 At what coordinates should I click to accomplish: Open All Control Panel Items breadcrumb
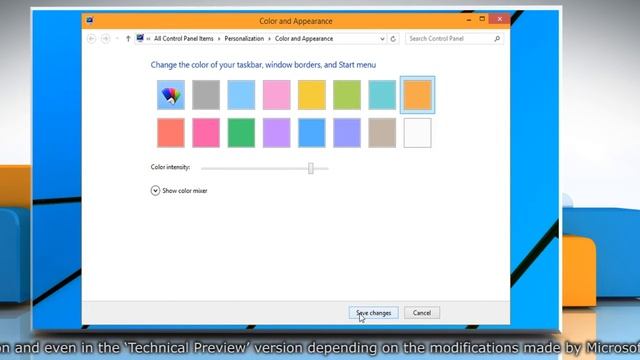click(x=184, y=38)
